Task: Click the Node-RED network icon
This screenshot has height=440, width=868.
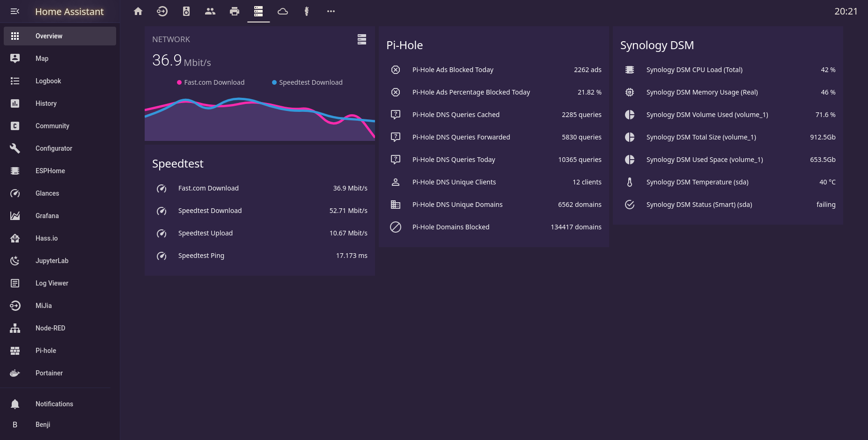Action: pos(15,328)
